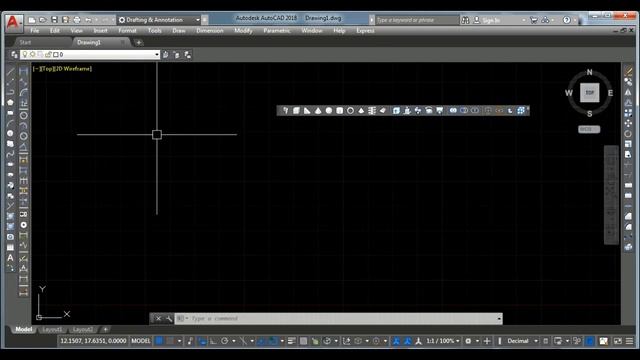Click the Plot printer icon

pyautogui.click(x=77, y=20)
